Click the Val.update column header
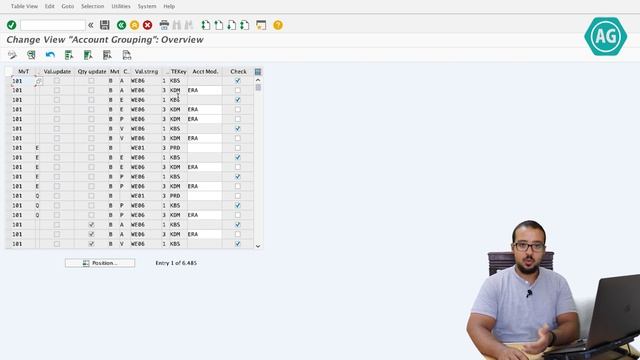Viewport: 640px width, 360px height. (57, 71)
